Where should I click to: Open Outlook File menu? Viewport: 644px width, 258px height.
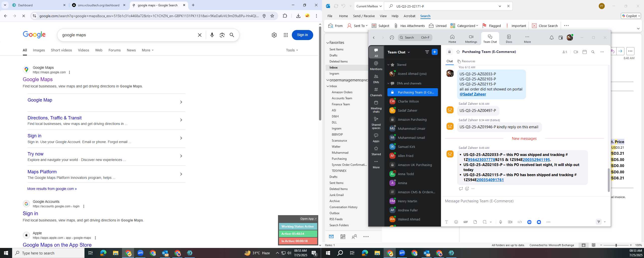coord(330,16)
